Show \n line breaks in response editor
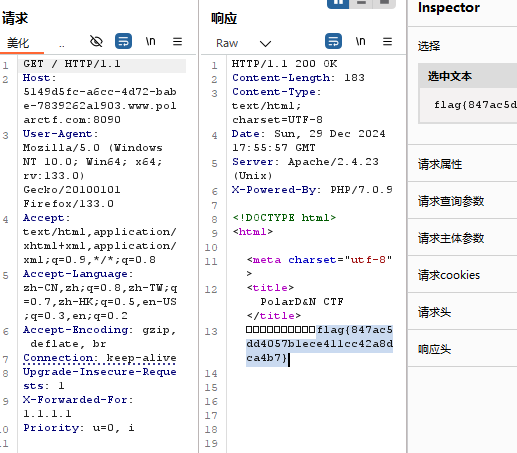This screenshot has height=453, width=517. coord(360,41)
